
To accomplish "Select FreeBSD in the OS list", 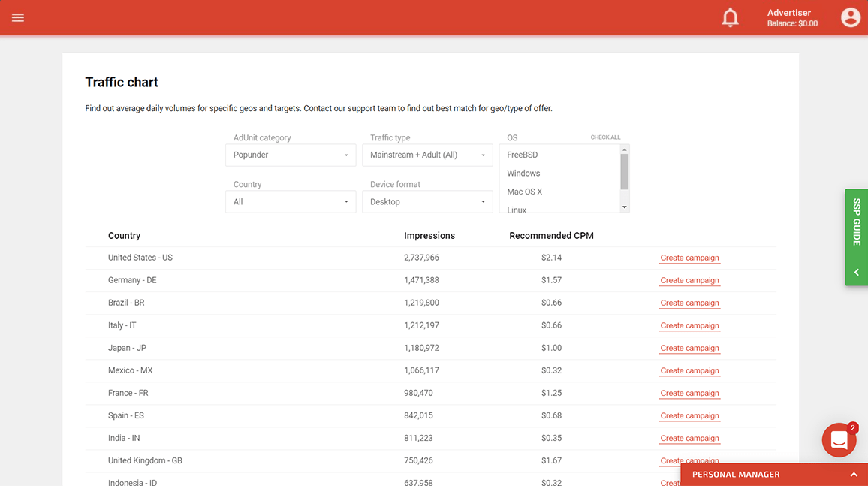I will tap(523, 155).
